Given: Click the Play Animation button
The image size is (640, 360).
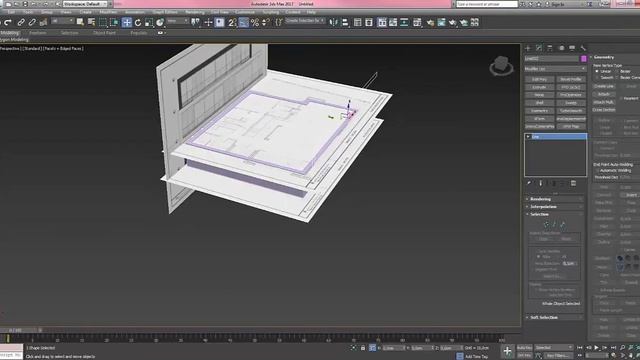Looking at the screenshot, I should tap(596, 348).
